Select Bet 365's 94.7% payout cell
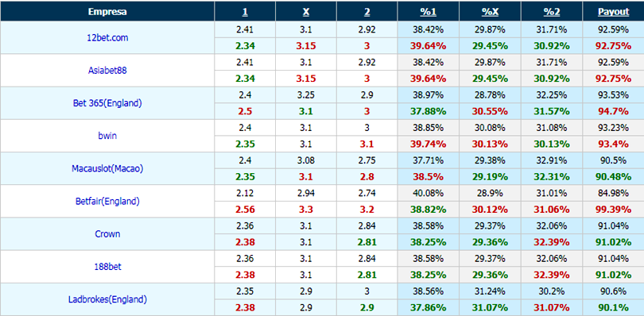The width and height of the screenshot is (644, 316). tap(613, 111)
